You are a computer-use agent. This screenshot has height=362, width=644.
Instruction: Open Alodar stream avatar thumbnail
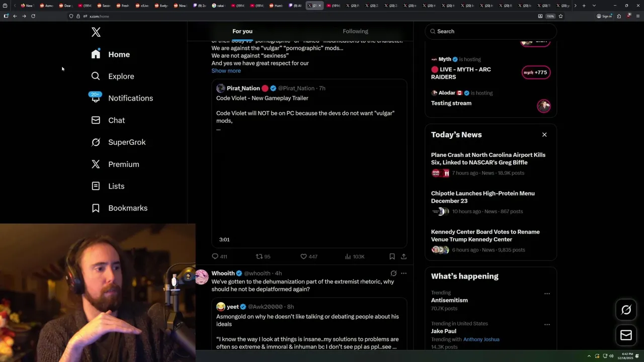coord(543,106)
